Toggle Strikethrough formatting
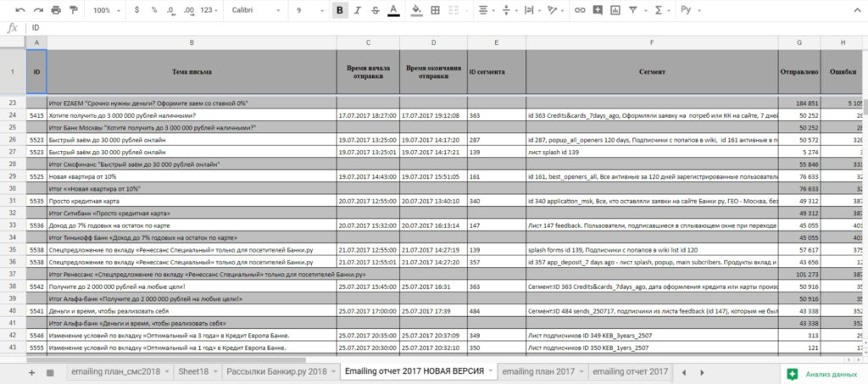Screen dimensions: 868x384 (x=376, y=10)
